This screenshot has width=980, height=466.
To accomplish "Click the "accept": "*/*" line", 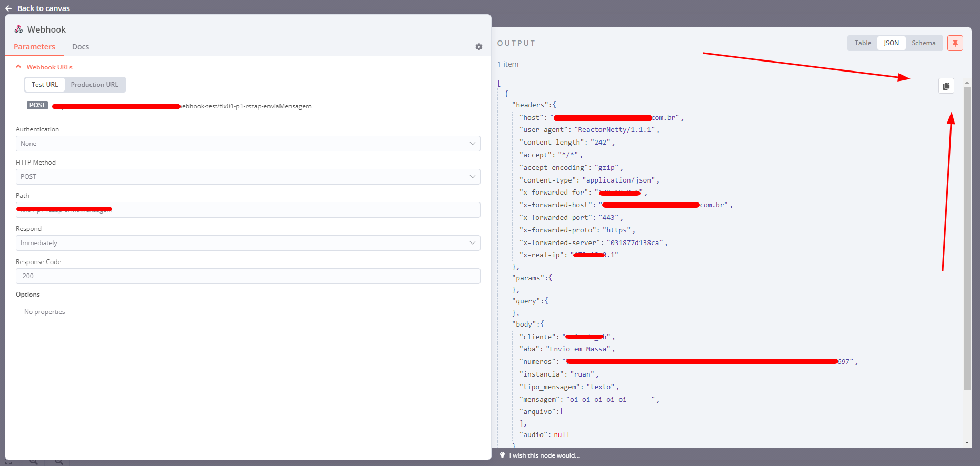I will pos(551,155).
